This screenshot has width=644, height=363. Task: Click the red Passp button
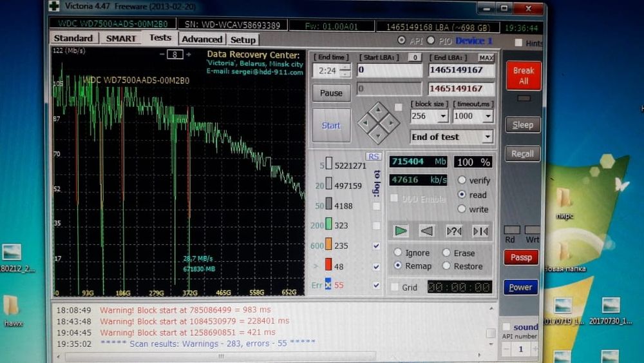click(521, 257)
